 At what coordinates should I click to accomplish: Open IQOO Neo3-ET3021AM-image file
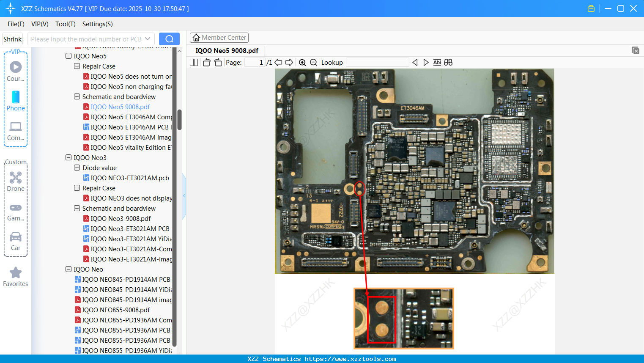(x=127, y=259)
